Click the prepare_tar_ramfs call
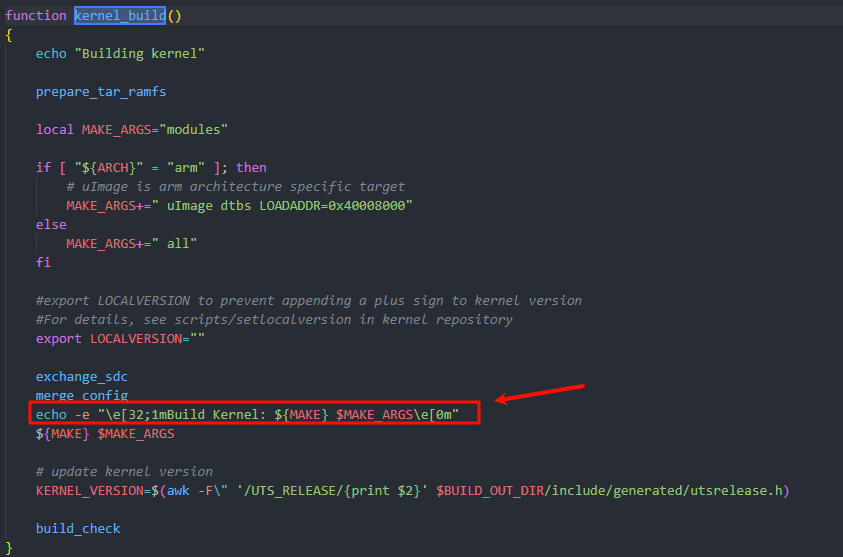Screen dimensions: 843x557 point(101,91)
